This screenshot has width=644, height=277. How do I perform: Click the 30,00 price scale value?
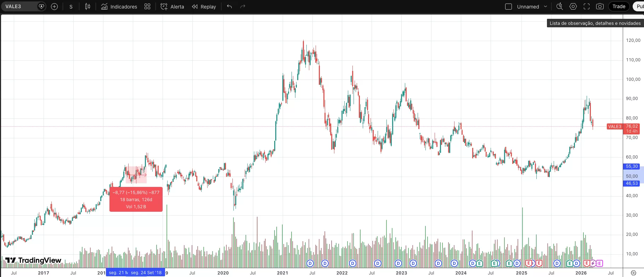tap(632, 215)
